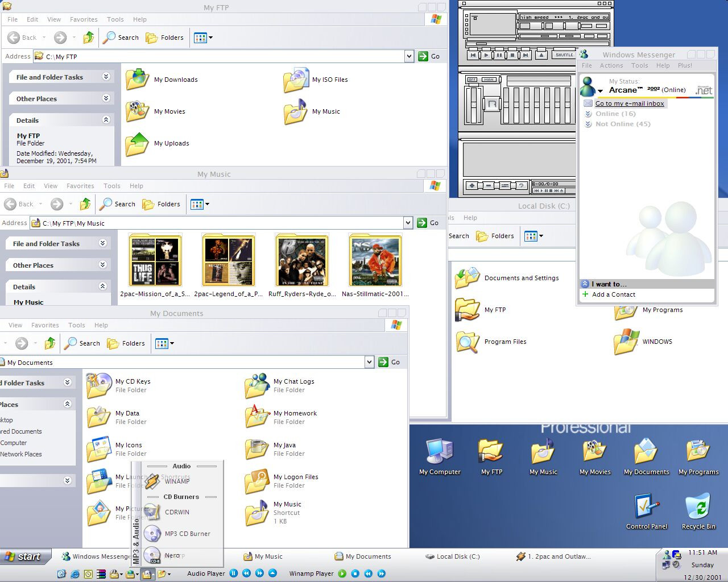
Task: Click the Winamp playlist add (+) button
Action: pyautogui.click(x=472, y=185)
